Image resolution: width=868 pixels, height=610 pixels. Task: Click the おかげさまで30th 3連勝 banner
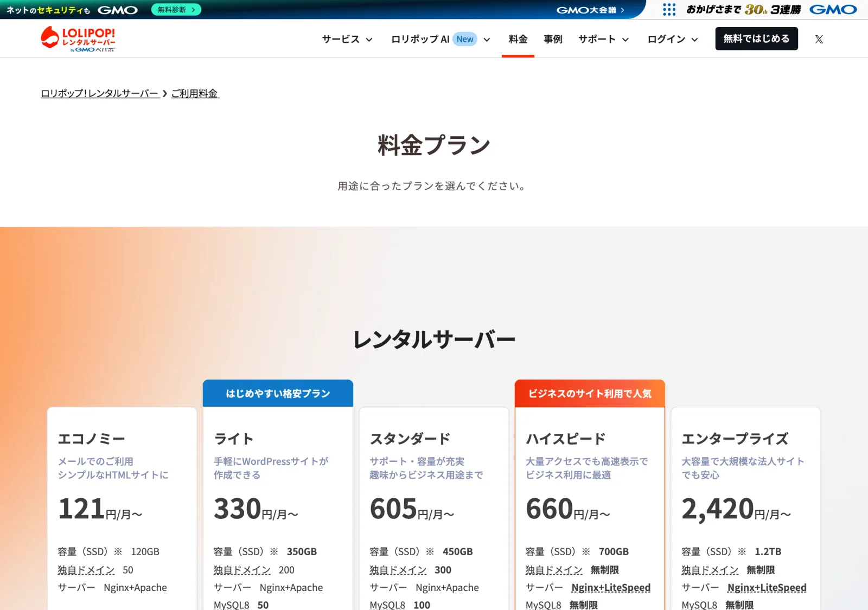[x=743, y=10]
